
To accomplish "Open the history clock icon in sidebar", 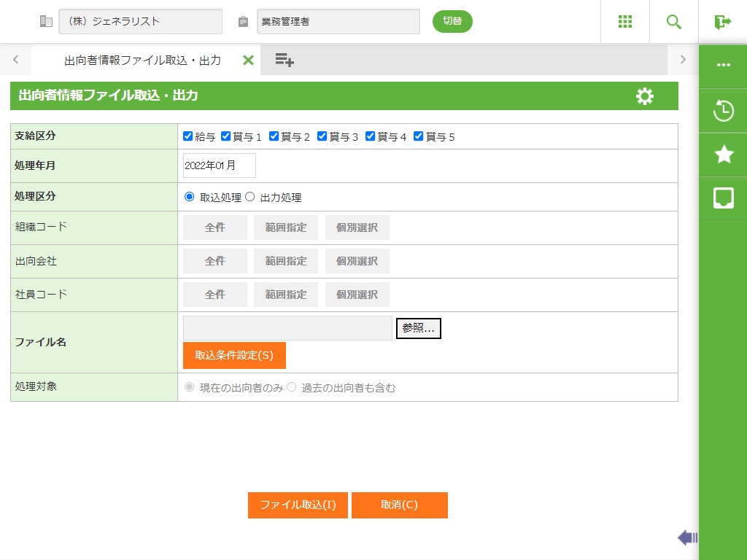I will (723, 111).
